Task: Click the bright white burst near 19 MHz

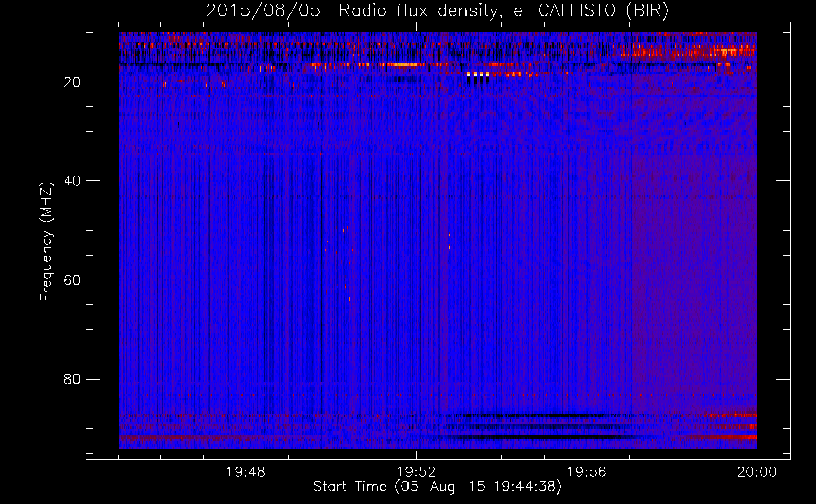Action: (478, 74)
